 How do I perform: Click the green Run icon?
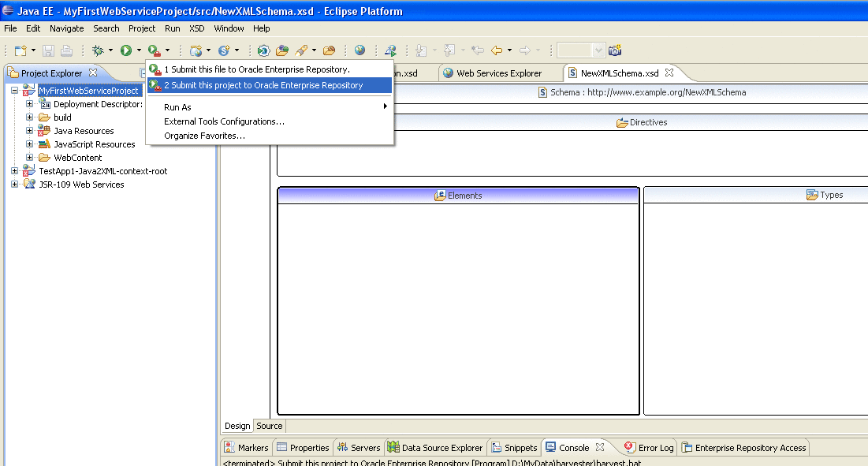point(126,51)
